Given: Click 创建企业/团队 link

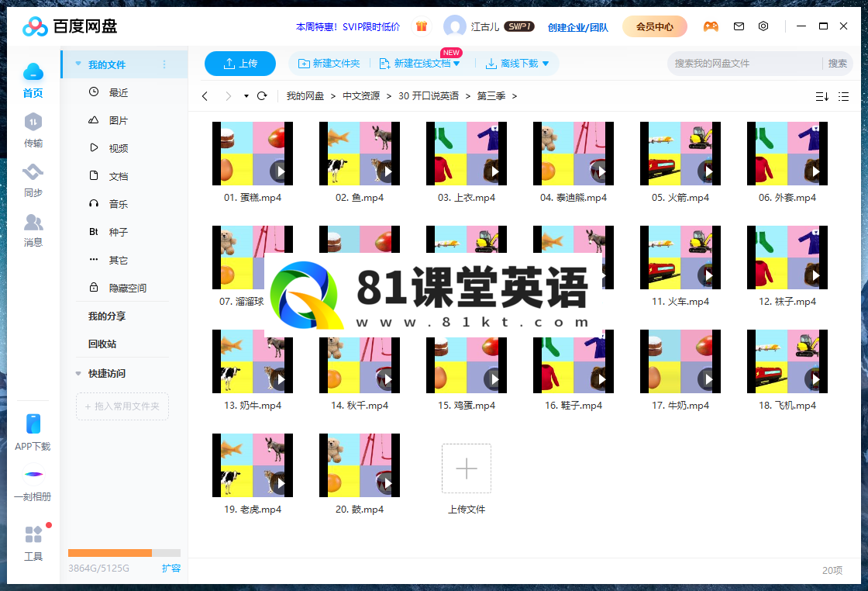Looking at the screenshot, I should pyautogui.click(x=578, y=27).
